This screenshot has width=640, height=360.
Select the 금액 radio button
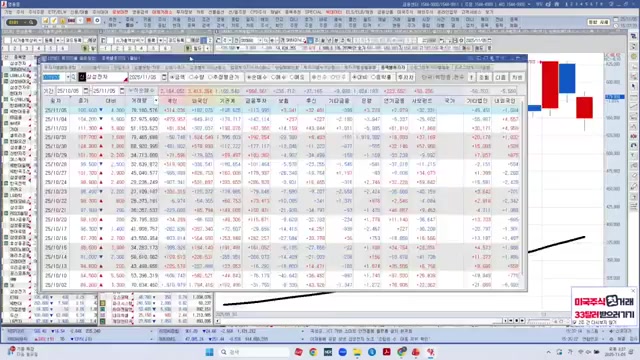[x=178, y=77]
